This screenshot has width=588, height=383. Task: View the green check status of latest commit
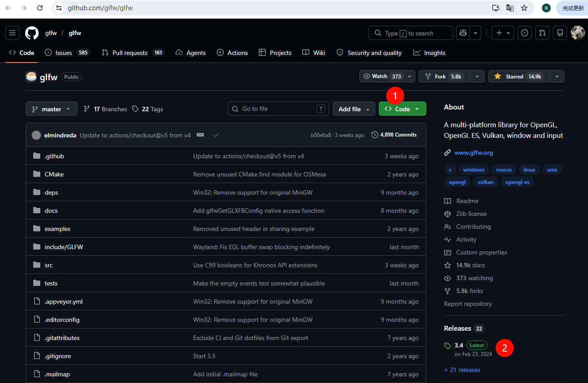click(216, 135)
